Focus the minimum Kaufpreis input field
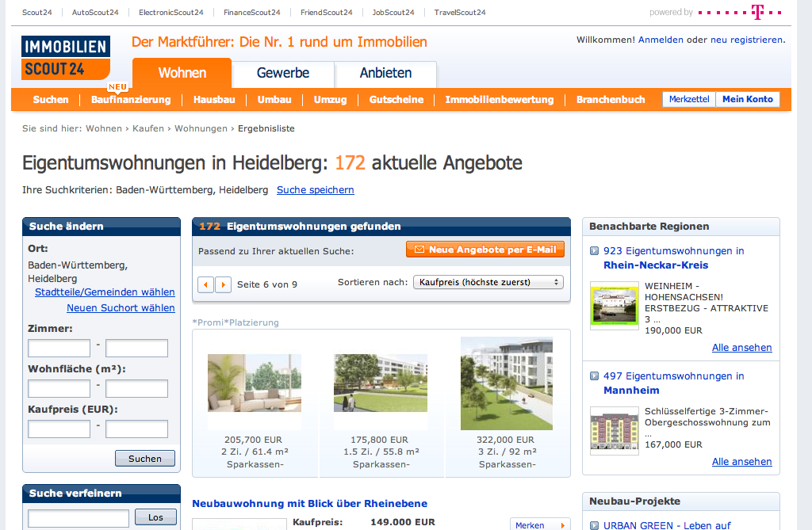812x530 pixels. click(x=59, y=429)
